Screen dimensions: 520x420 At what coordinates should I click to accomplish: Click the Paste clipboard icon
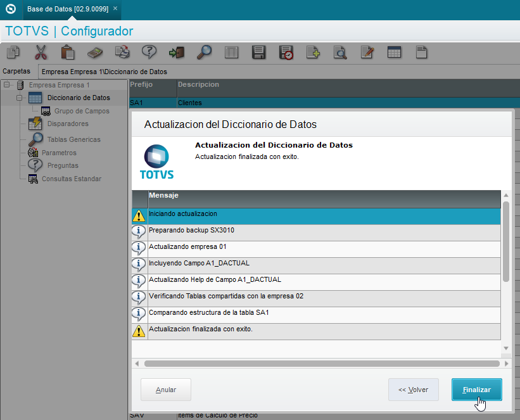click(x=68, y=53)
